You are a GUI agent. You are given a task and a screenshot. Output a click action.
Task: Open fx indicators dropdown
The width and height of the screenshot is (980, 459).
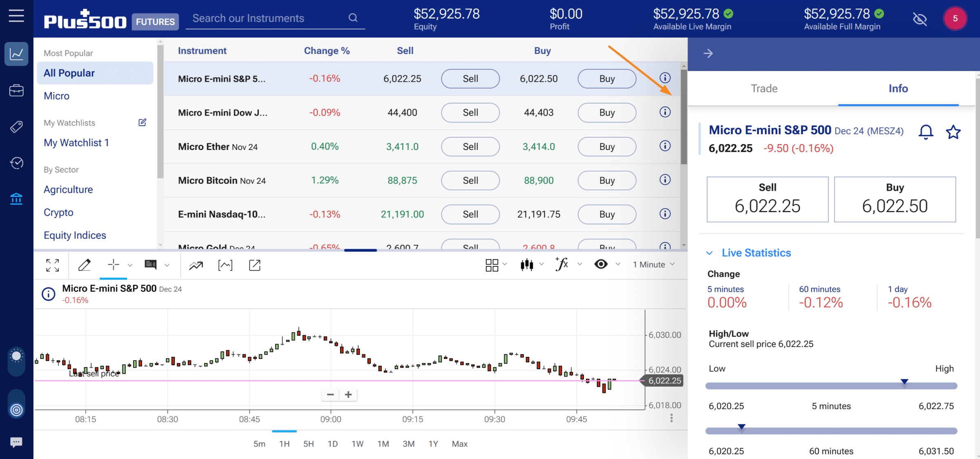point(568,264)
